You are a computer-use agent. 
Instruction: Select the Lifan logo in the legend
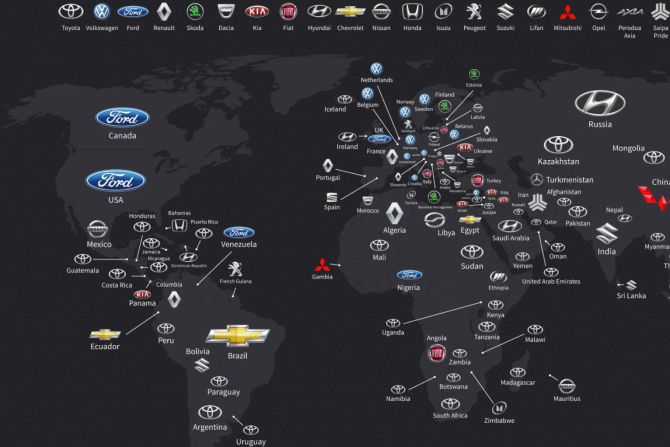536,12
